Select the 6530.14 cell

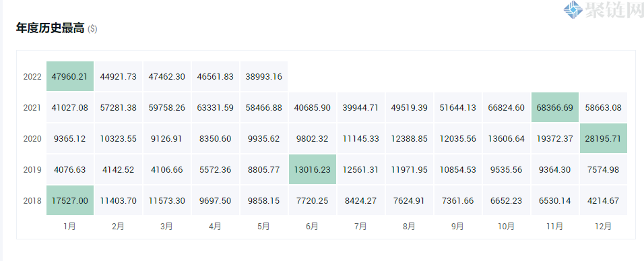point(555,200)
